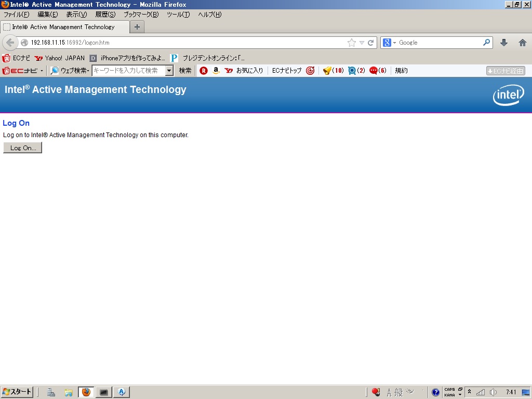Open Yahoo icon in ECナビ toolbar
Viewport: 532px width, 399px height.
[x=229, y=71]
